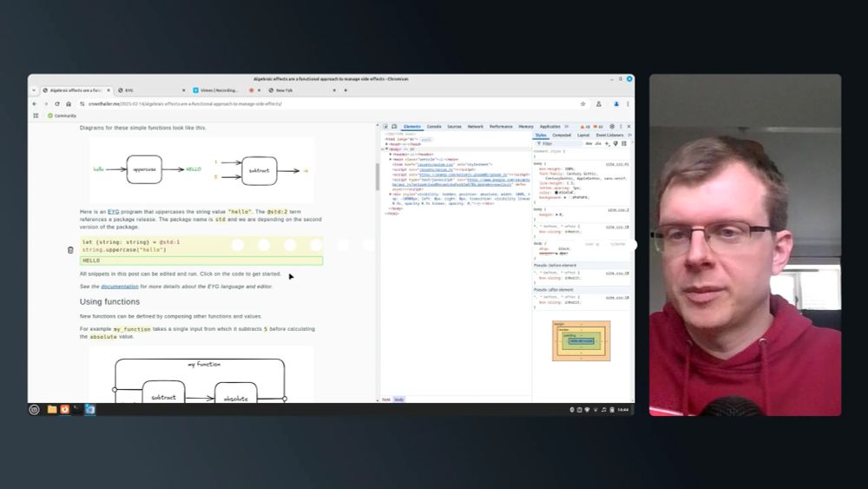Expand the main element in DOM tree
The height and width of the screenshot is (489, 868).
[x=391, y=160]
